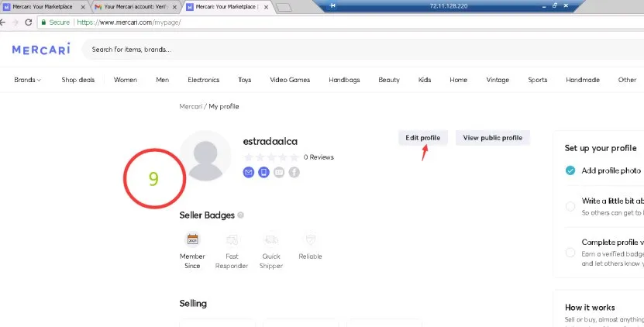Viewport: 644px width, 327px height.
Task: Click the My profile breadcrumb text
Action: coord(224,106)
